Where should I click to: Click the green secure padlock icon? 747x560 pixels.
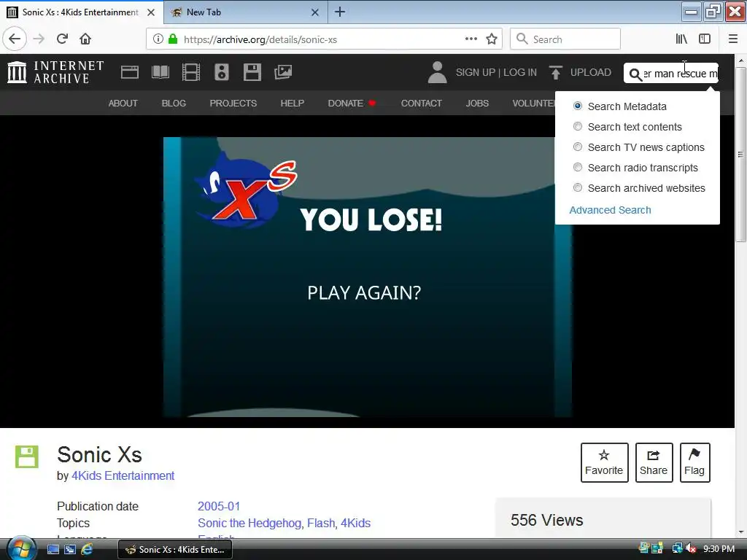pos(173,39)
